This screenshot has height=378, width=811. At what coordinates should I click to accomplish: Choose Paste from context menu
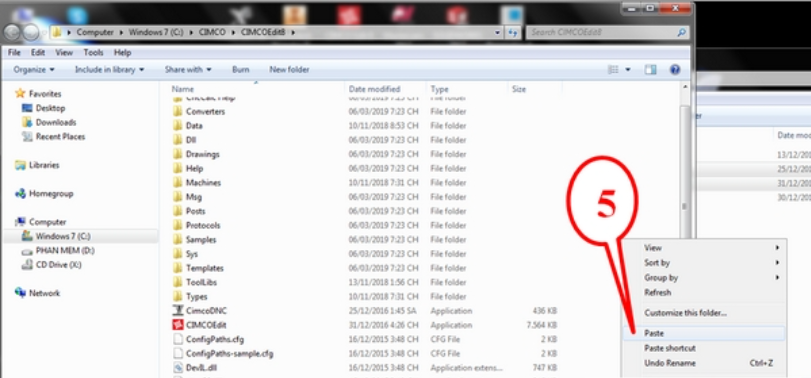[x=705, y=334]
